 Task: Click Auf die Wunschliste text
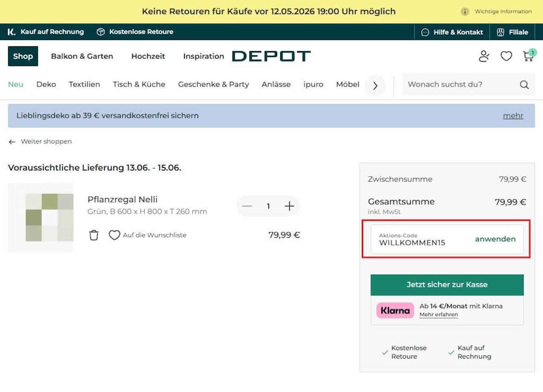(154, 235)
